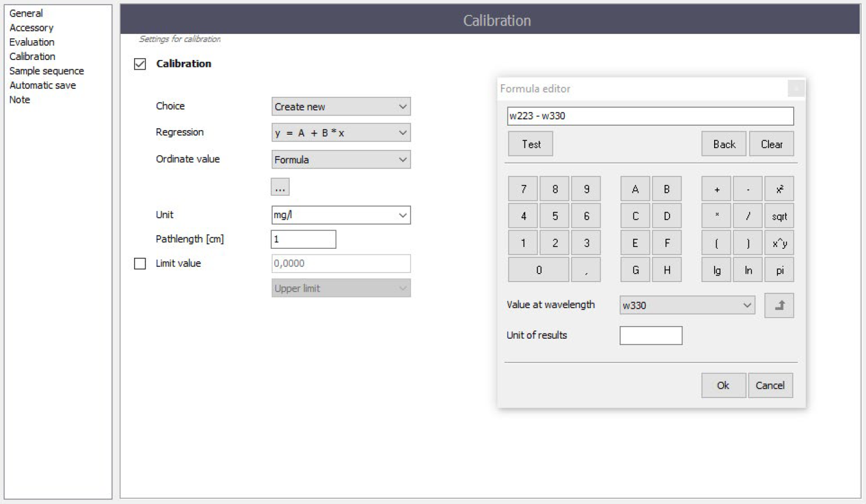
Task: Click the plus operator key
Action: point(717,189)
